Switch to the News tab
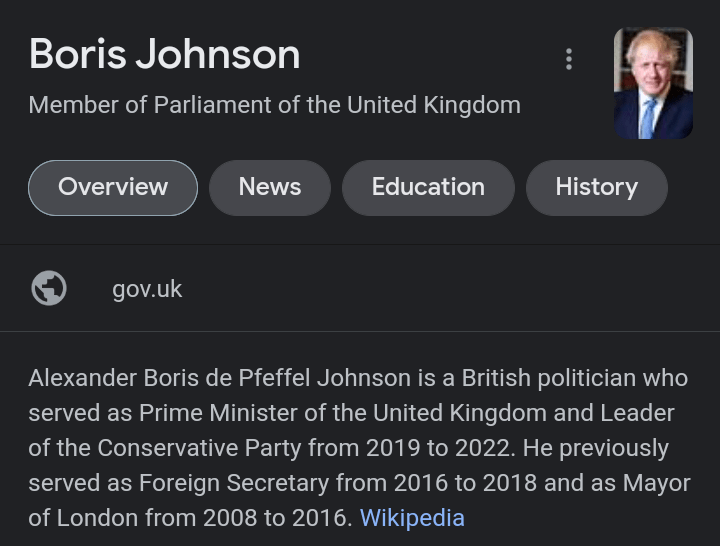The width and height of the screenshot is (720, 546). (270, 187)
